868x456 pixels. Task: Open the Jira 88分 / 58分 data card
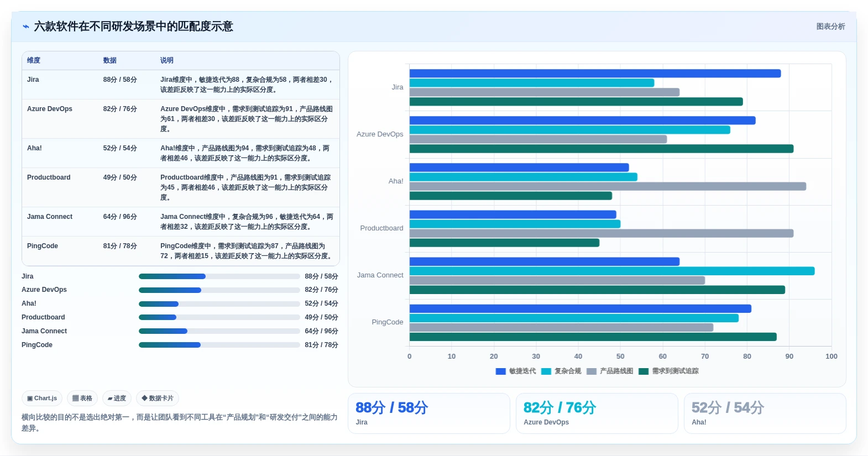pos(429,413)
